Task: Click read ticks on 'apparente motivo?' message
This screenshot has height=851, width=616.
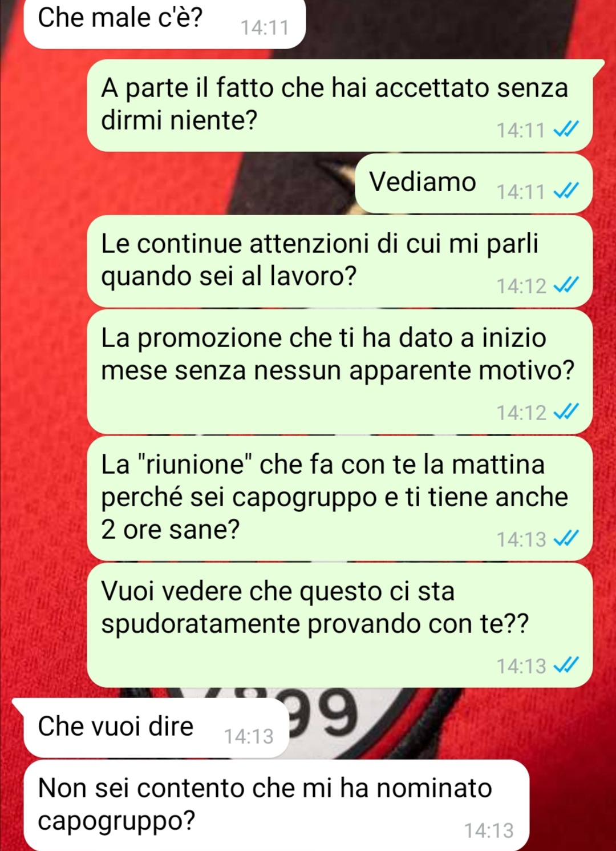Action: pos(566,412)
